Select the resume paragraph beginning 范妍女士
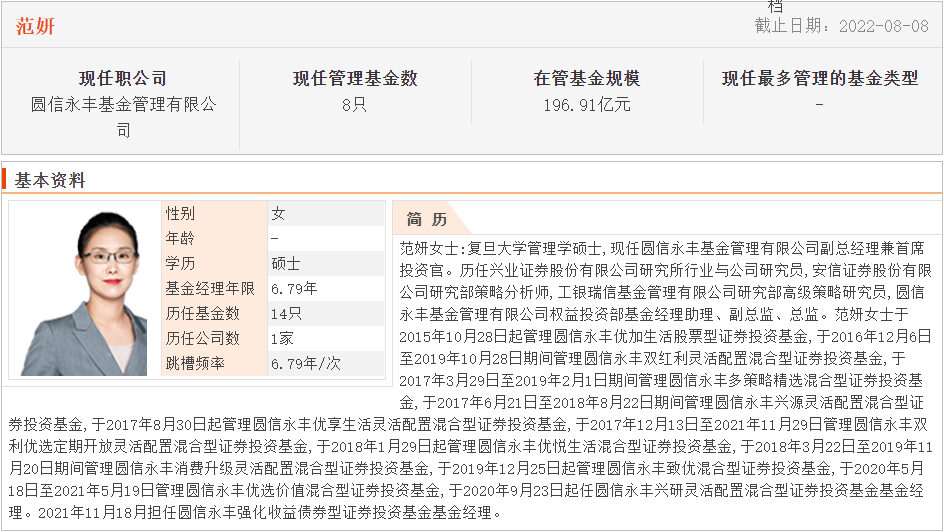The image size is (944, 532). (471, 380)
